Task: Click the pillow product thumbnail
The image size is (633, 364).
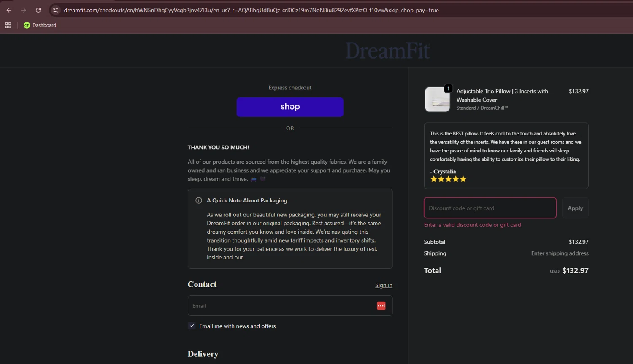Action: pos(437,100)
